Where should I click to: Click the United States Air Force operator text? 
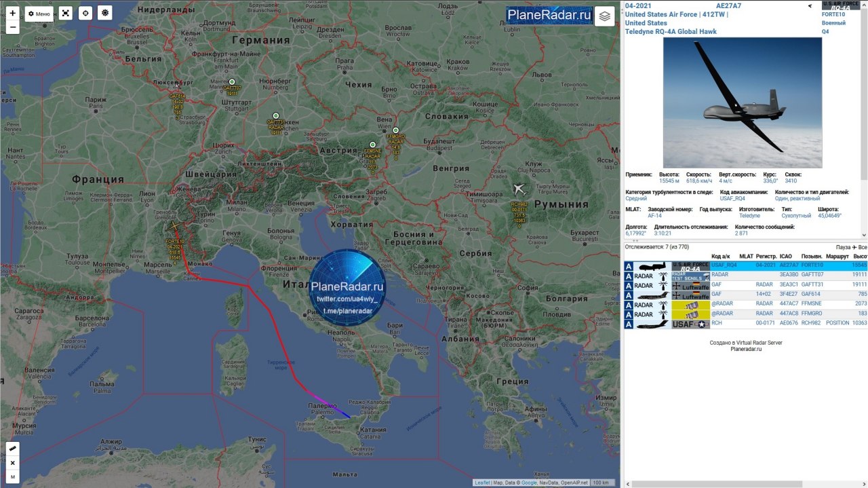[x=661, y=14]
